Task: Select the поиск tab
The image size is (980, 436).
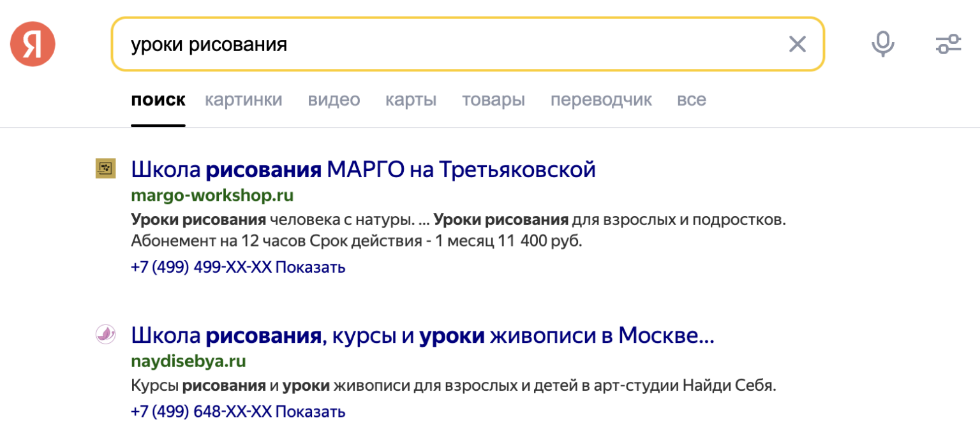Action: click(158, 100)
